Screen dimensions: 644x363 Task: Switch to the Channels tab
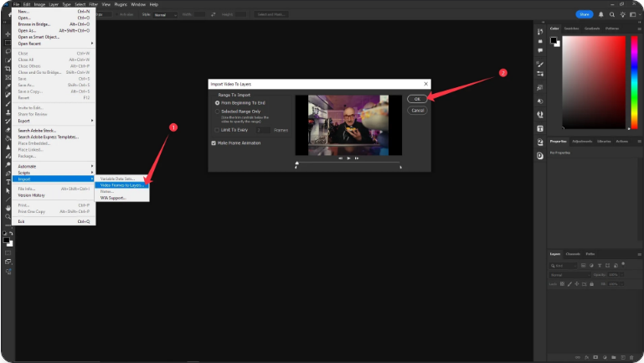[x=573, y=253]
